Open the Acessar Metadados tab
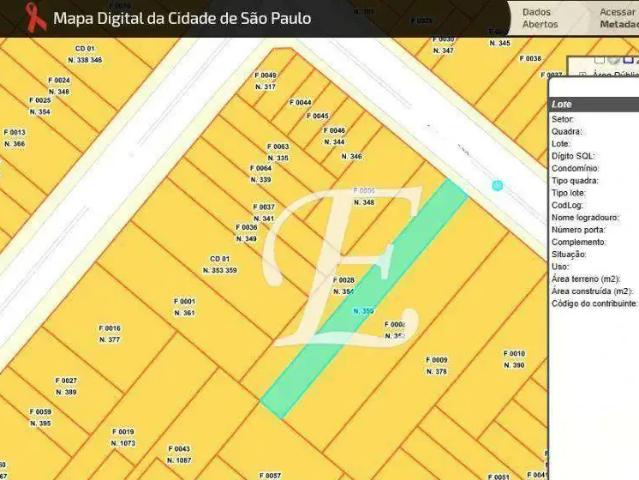This screenshot has height=480, width=639. [618, 18]
